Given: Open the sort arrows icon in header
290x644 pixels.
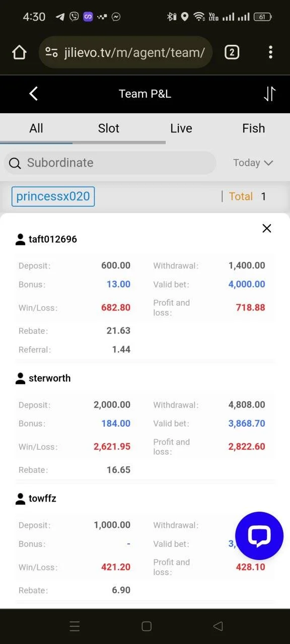Looking at the screenshot, I should 270,94.
